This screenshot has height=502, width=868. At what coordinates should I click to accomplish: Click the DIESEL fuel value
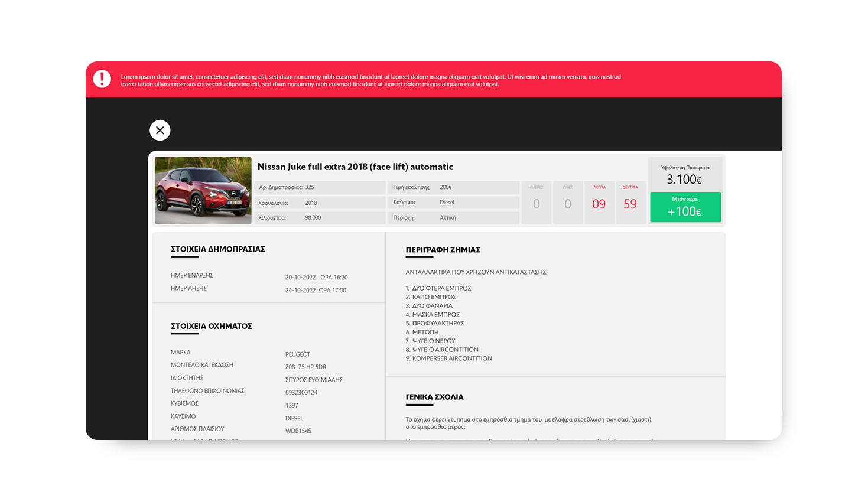[x=294, y=418]
